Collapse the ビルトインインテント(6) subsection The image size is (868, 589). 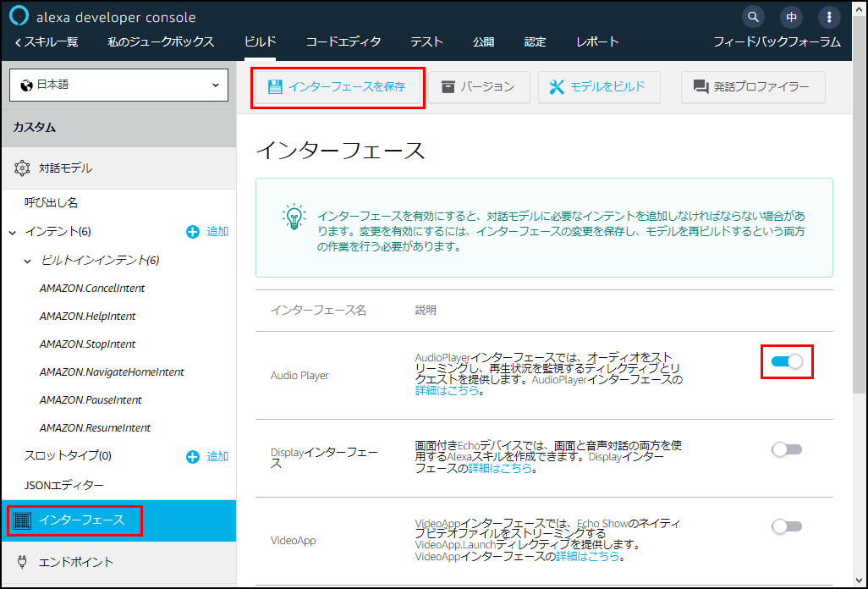coord(27,261)
